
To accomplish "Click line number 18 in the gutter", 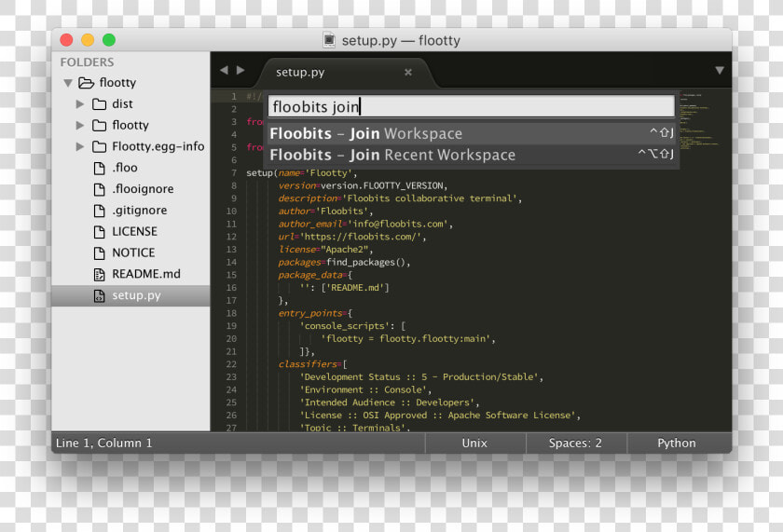I will tap(231, 313).
